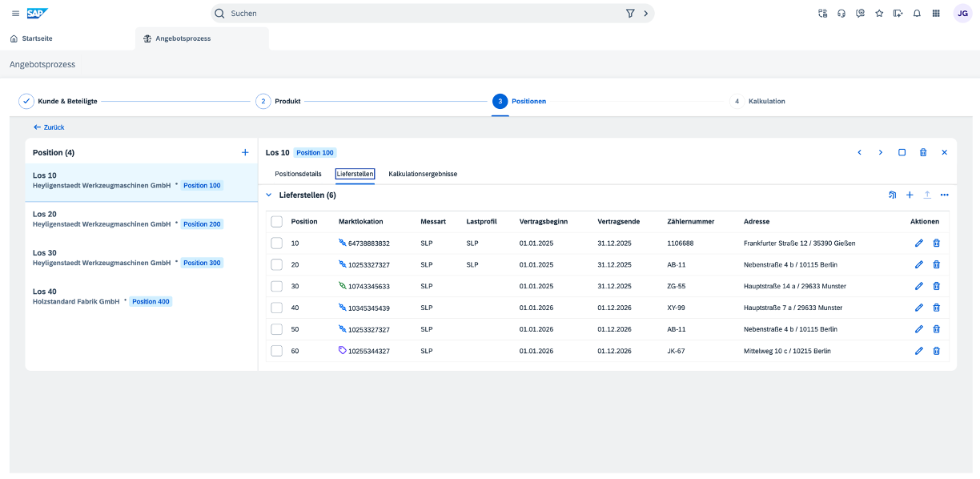Open the three-dots overflow menu in Lieferstellen toolbar
Viewport: 980px width, 479px height.
945,195
